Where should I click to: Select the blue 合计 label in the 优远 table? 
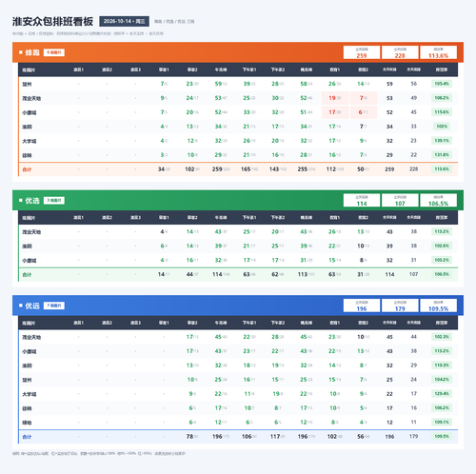coord(27,437)
